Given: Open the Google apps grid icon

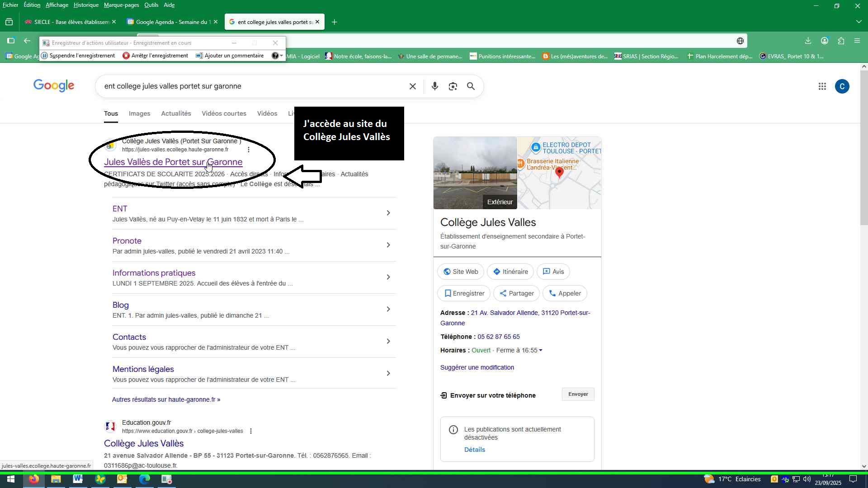Looking at the screenshot, I should point(822,86).
